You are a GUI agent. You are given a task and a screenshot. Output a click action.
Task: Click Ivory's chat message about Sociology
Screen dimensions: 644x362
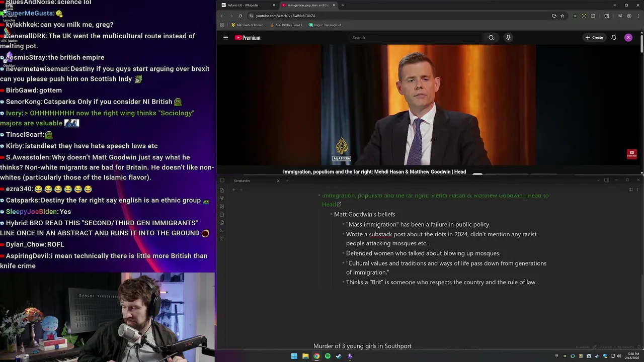100,118
